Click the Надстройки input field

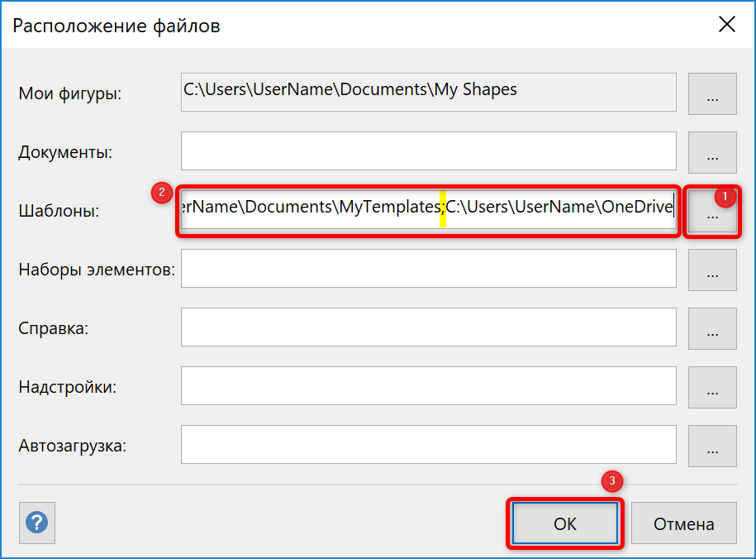pos(429,385)
